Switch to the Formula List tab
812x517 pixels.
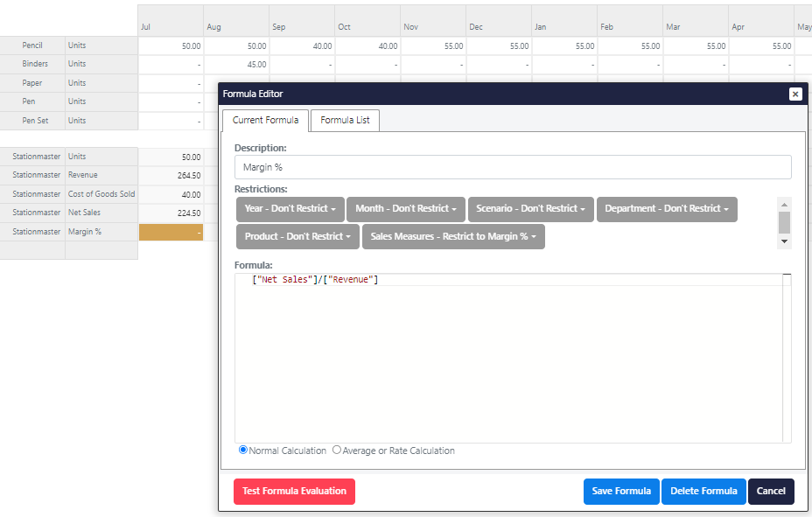click(x=345, y=121)
